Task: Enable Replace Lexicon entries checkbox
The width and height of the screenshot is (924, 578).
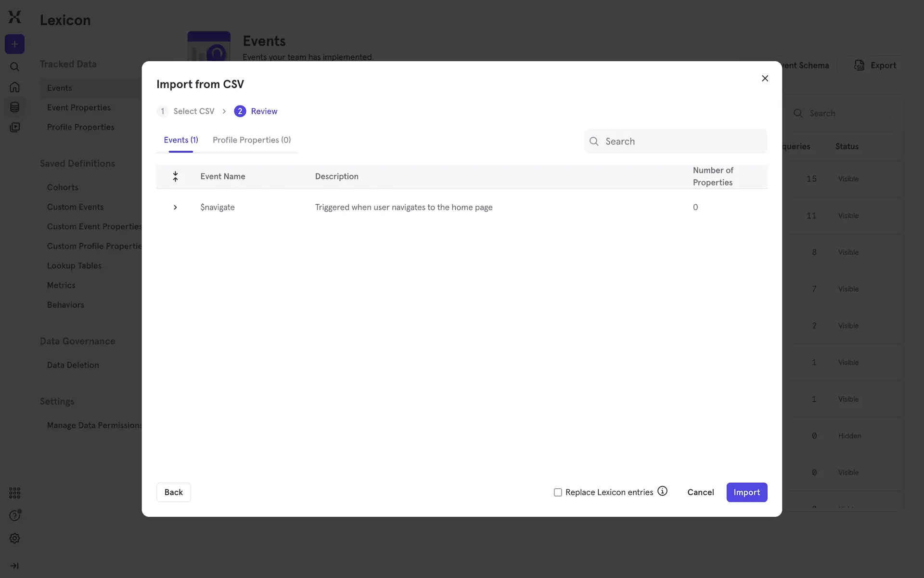Action: click(x=558, y=492)
